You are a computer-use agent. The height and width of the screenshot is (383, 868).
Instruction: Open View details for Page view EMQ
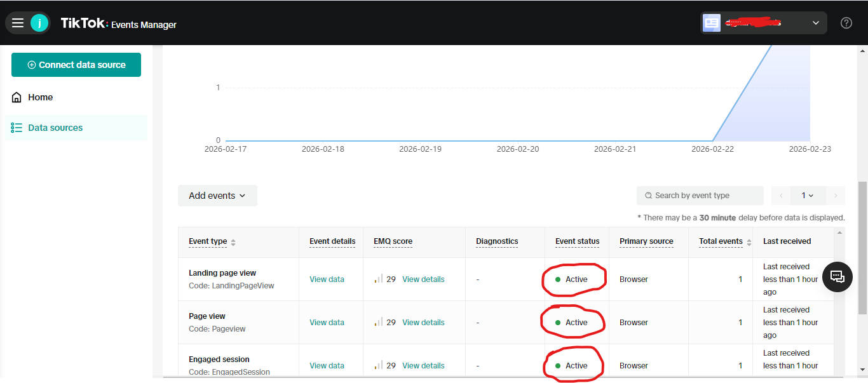tap(423, 323)
